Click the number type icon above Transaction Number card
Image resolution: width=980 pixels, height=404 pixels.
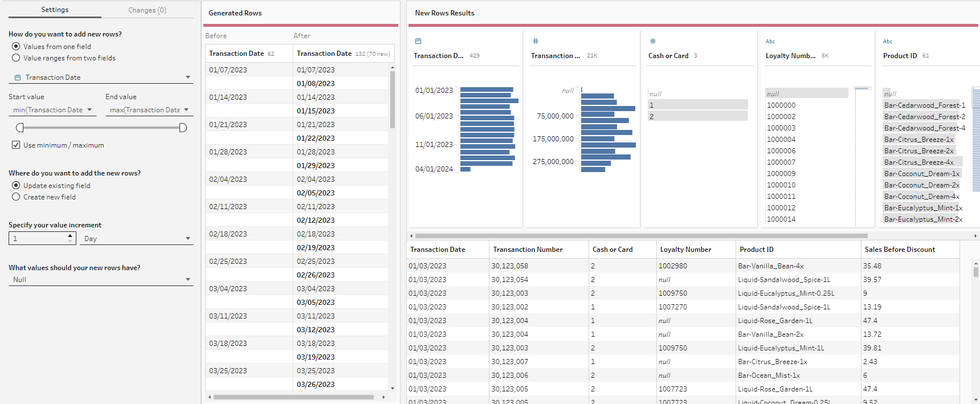click(536, 41)
